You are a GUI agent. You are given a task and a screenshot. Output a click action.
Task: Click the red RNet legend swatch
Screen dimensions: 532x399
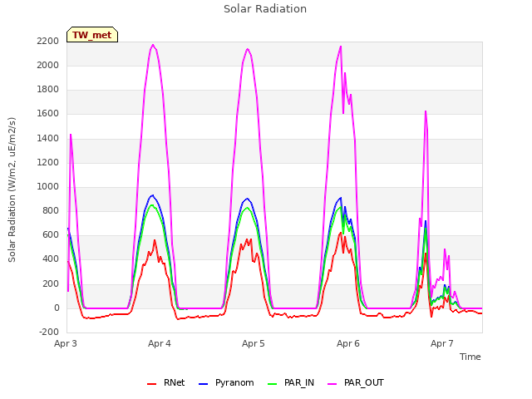coord(151,384)
